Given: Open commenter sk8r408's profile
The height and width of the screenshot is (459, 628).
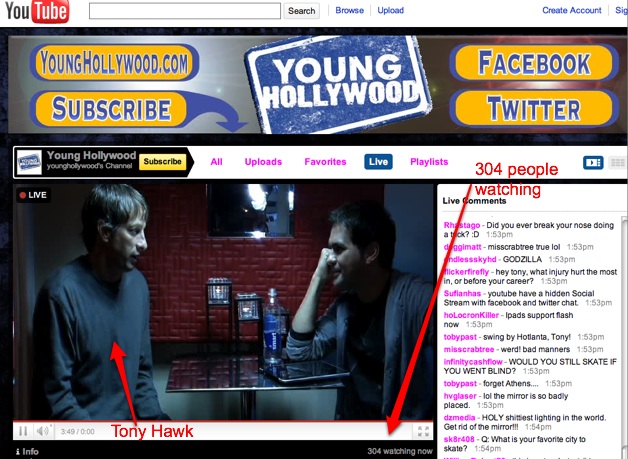Looking at the screenshot, I should click(x=459, y=439).
